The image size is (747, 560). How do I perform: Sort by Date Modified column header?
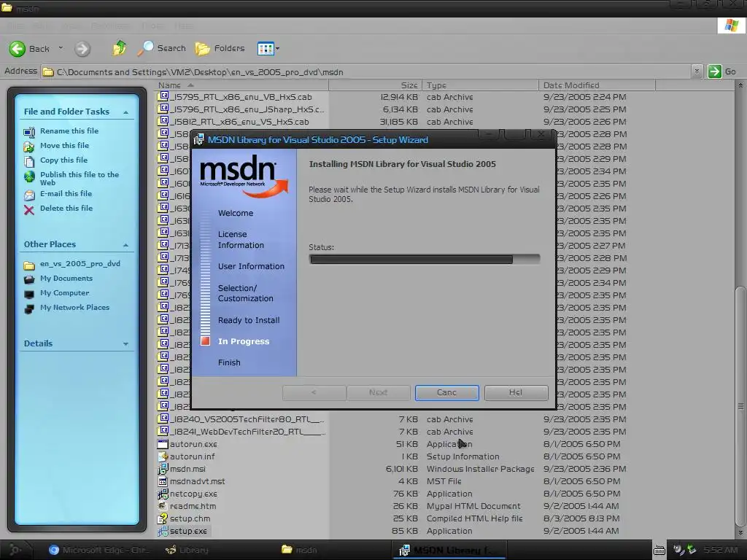pos(597,85)
